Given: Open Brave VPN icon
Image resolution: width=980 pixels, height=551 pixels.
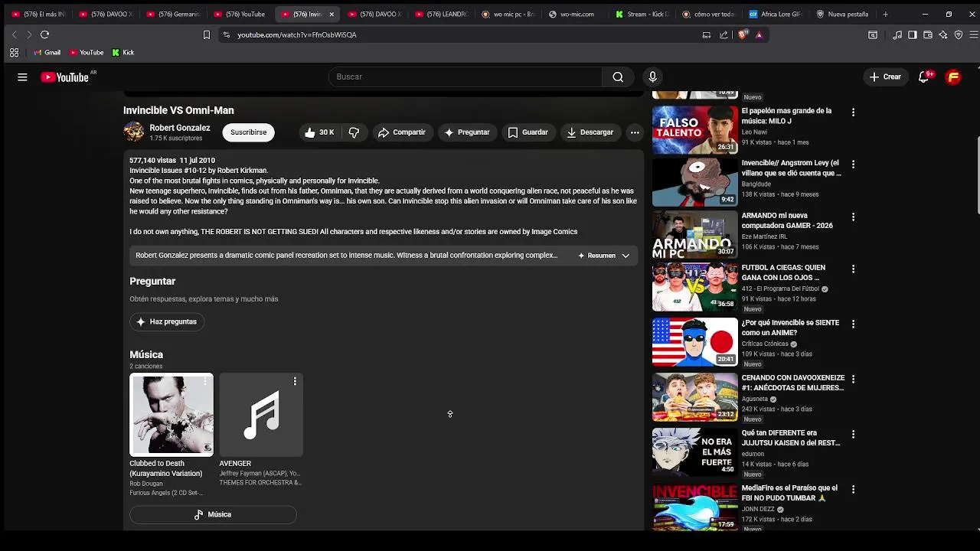Looking at the screenshot, I should coord(959,34).
